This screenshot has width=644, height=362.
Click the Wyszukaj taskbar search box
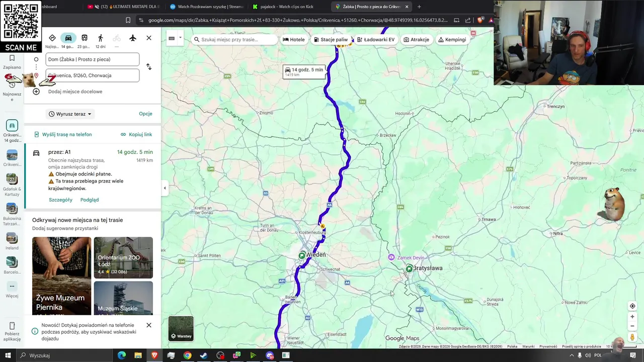point(65,355)
